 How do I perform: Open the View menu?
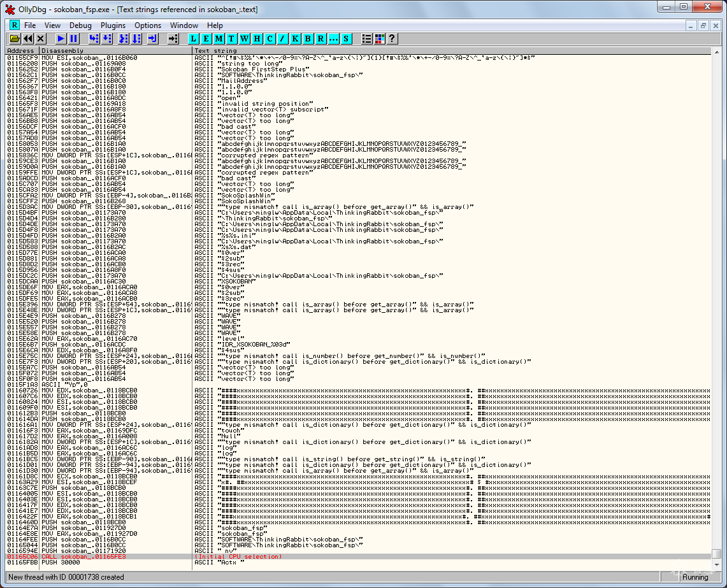pos(52,25)
